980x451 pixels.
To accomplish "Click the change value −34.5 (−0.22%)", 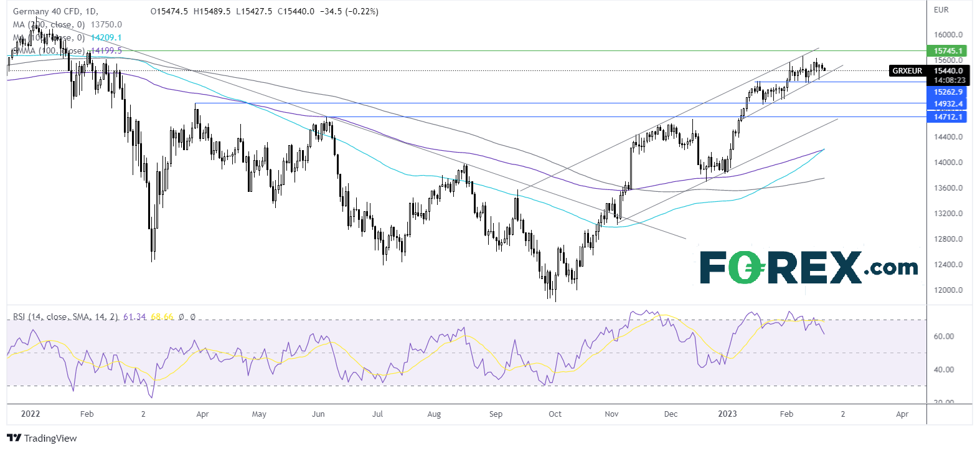I will click(x=349, y=11).
